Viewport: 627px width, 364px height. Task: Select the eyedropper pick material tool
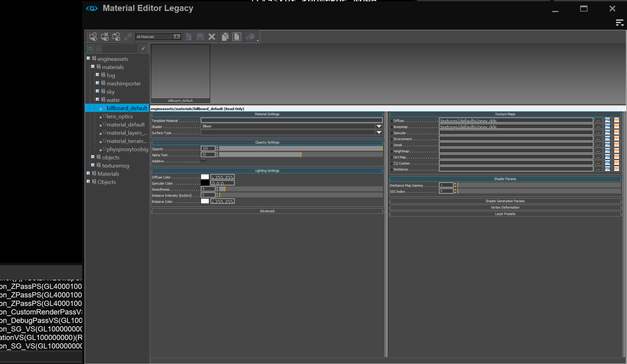(x=128, y=37)
